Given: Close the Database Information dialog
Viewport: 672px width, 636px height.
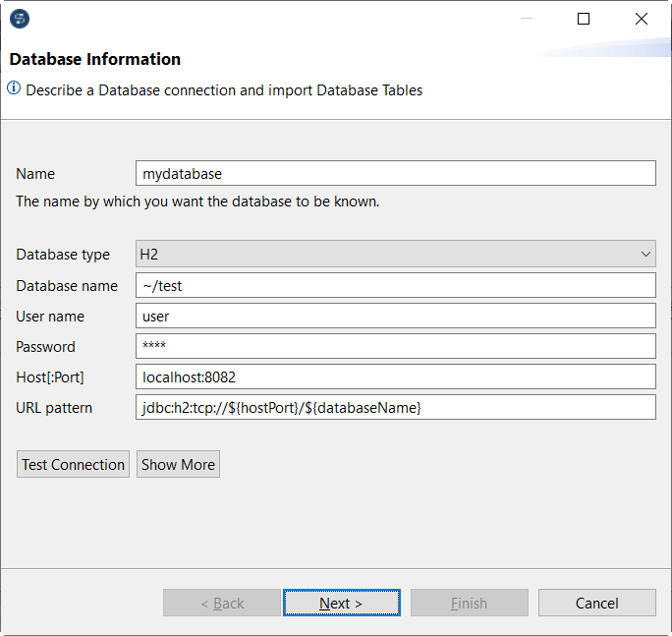Looking at the screenshot, I should (642, 19).
